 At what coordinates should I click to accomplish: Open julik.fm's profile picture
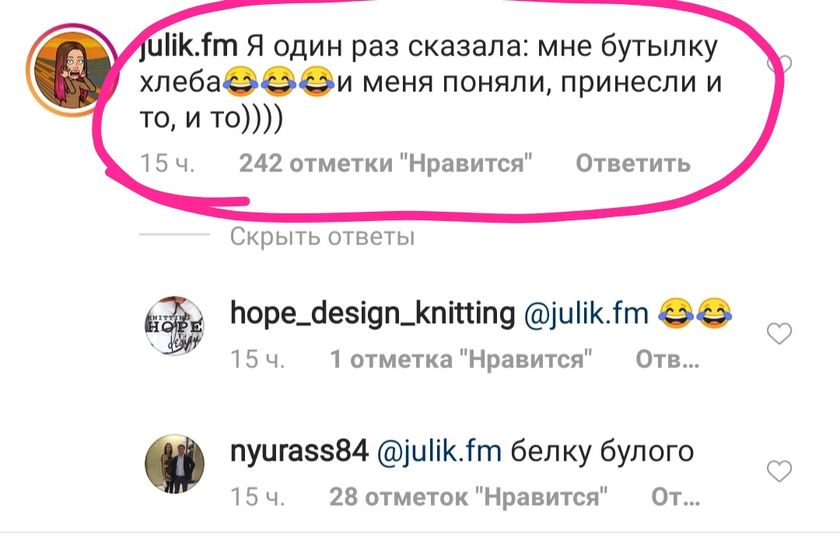coord(72,70)
